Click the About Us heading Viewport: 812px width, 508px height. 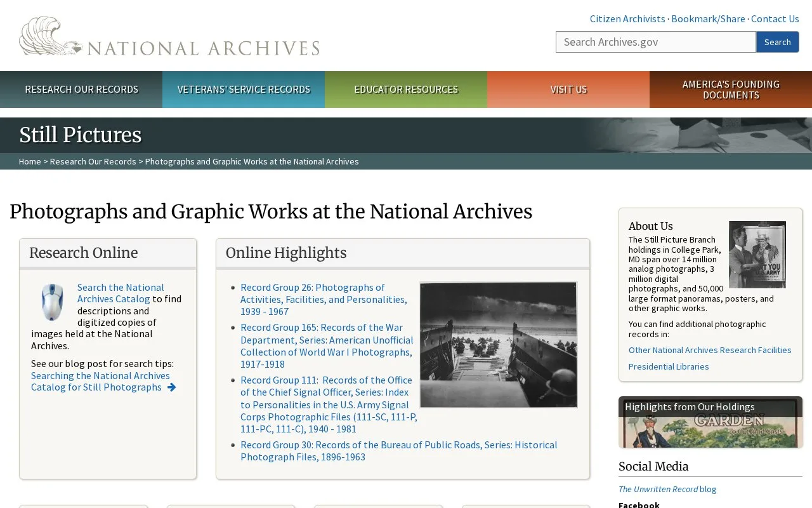click(x=651, y=226)
